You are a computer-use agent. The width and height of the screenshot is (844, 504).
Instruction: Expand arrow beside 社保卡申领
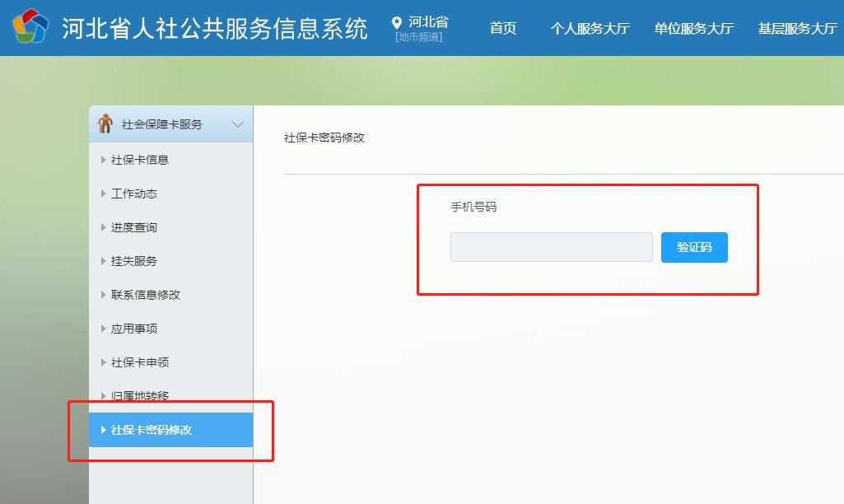tap(104, 362)
